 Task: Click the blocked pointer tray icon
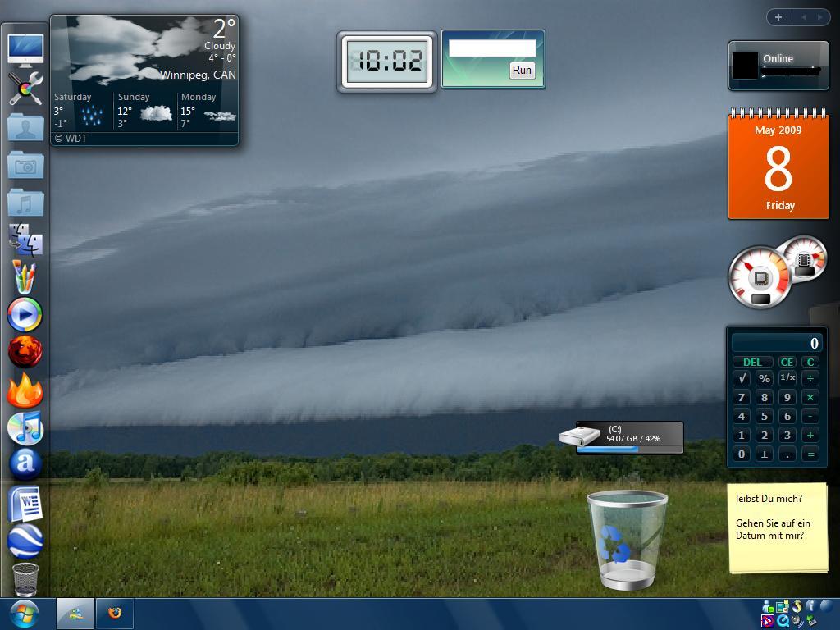(768, 621)
